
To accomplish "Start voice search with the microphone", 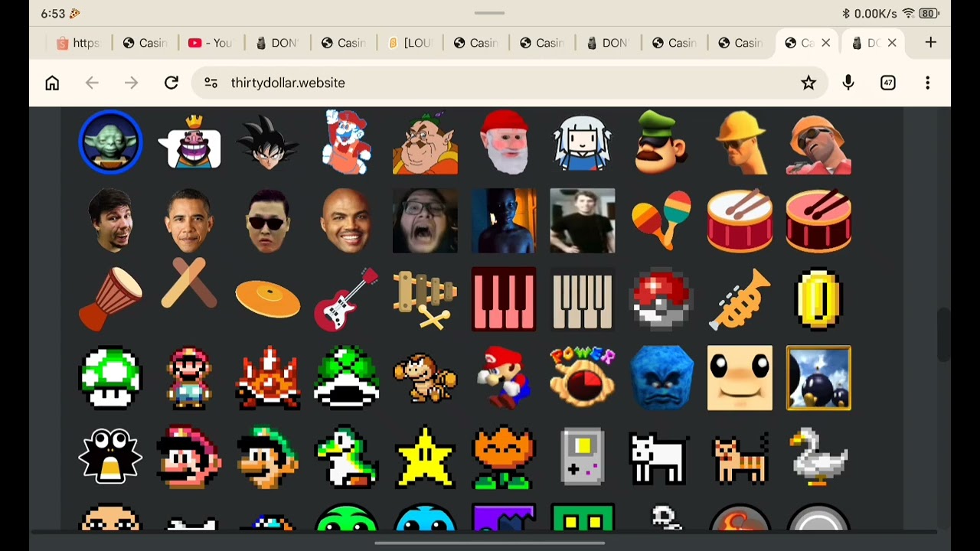I will (848, 83).
